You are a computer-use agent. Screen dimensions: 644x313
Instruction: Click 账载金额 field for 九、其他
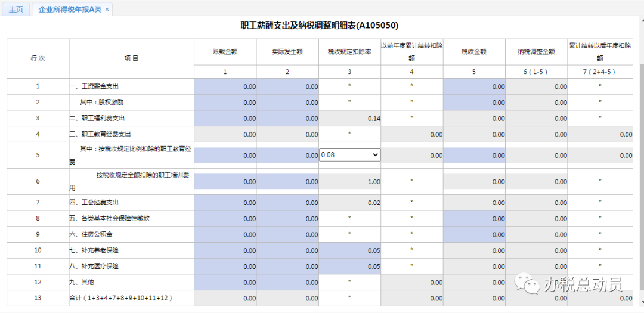225,282
